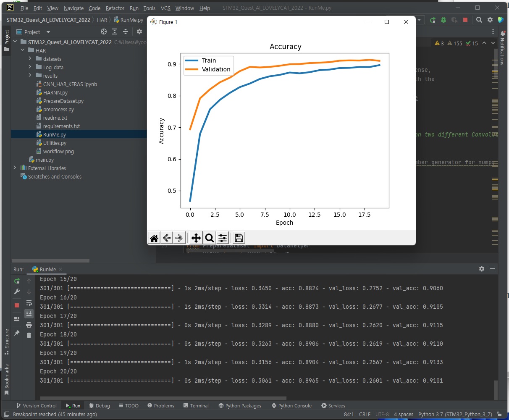Open the Project view dropdown
Screen dimensions: 509x420
[48, 32]
